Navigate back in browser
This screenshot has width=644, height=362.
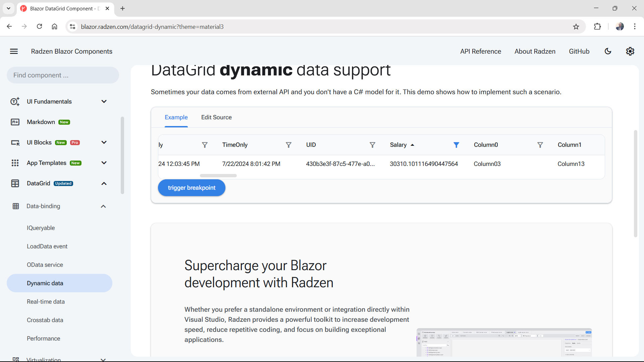point(9,26)
